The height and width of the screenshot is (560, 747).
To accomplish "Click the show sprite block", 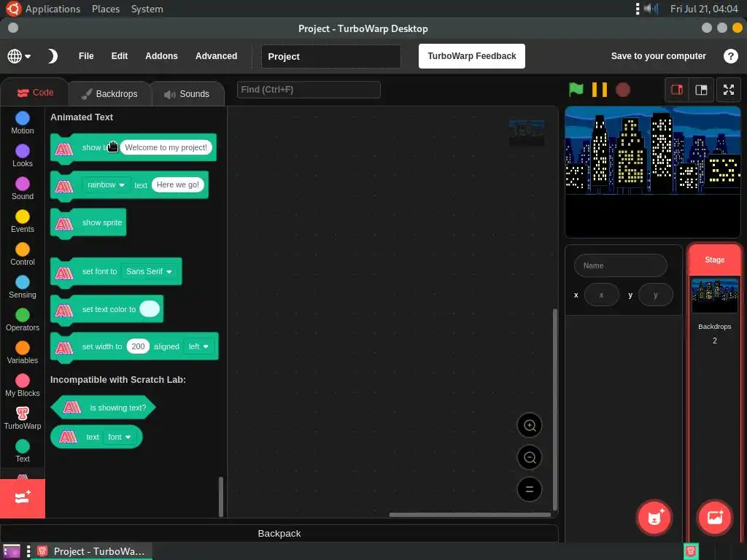I will (88, 223).
